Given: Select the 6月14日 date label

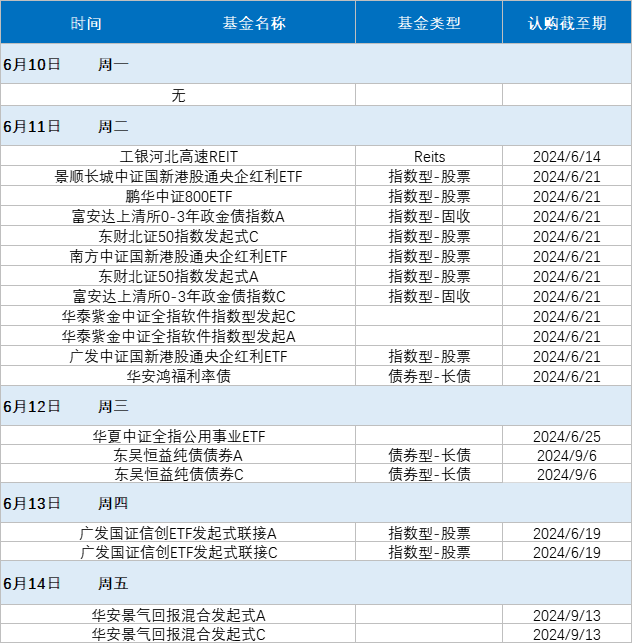Looking at the screenshot, I should [x=32, y=583].
